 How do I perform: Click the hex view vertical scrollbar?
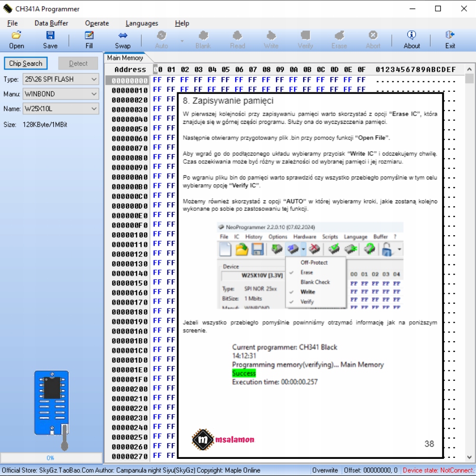click(x=469, y=267)
